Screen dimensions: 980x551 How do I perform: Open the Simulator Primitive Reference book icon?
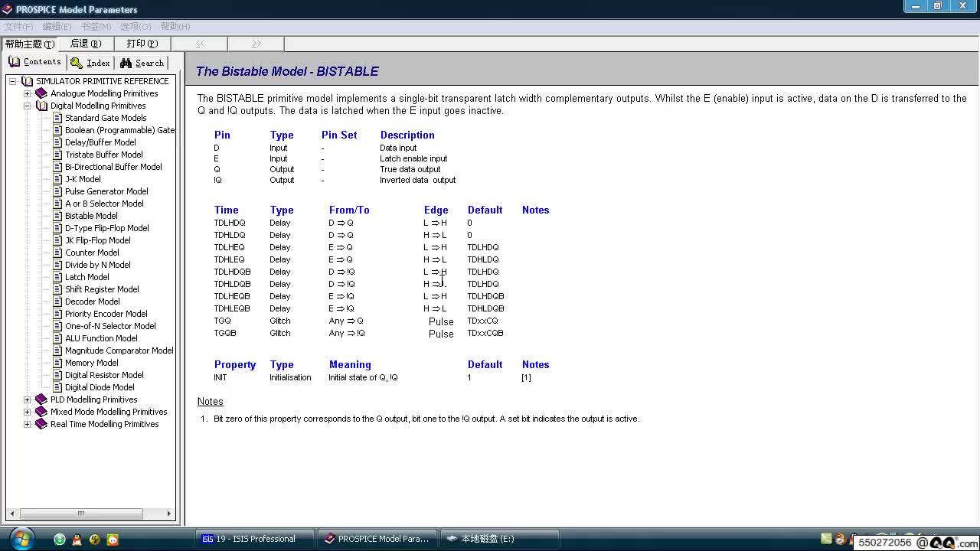point(28,81)
